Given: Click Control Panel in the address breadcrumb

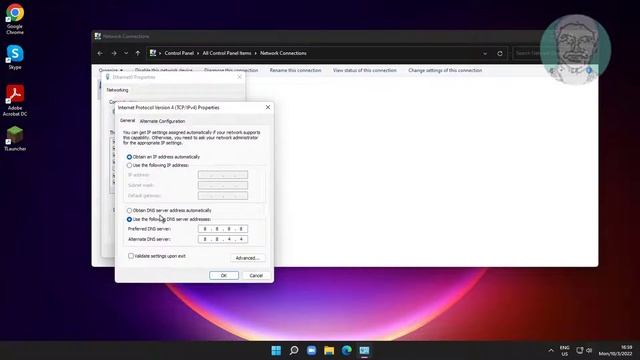Looking at the screenshot, I should tap(179, 53).
